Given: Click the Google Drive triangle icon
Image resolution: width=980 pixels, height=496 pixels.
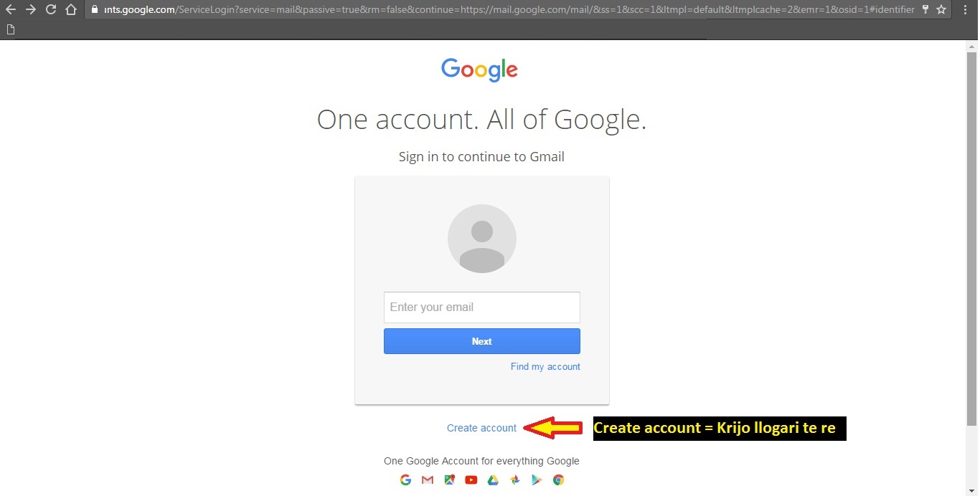Looking at the screenshot, I should pos(493,480).
